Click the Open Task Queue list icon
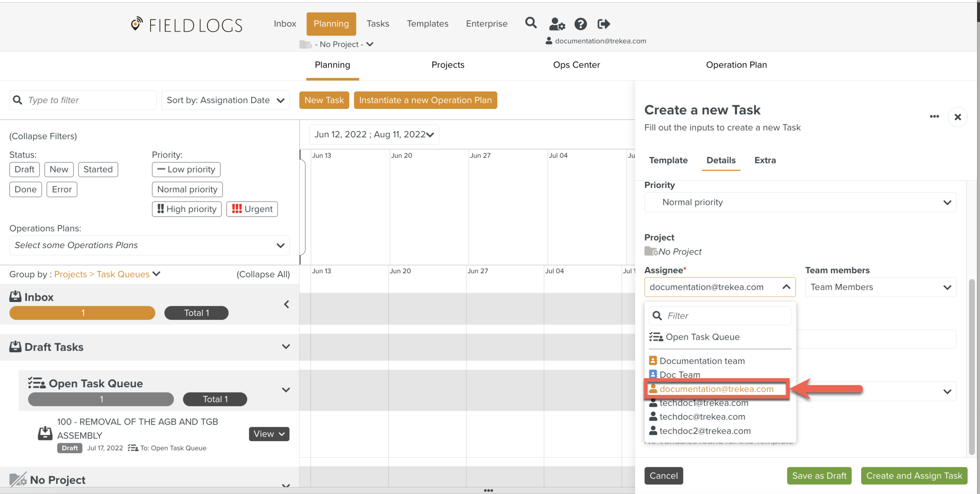This screenshot has width=980, height=494. pos(36,383)
